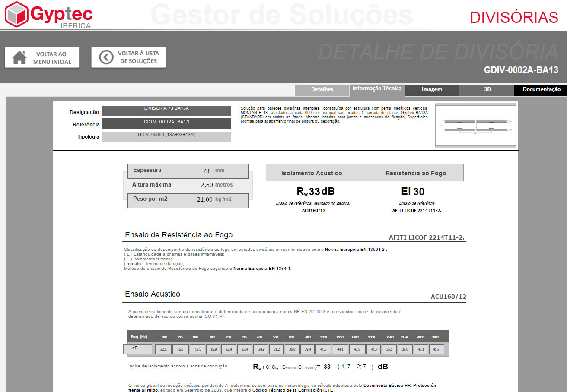Click the home icon for the initial menu

tap(19, 57)
